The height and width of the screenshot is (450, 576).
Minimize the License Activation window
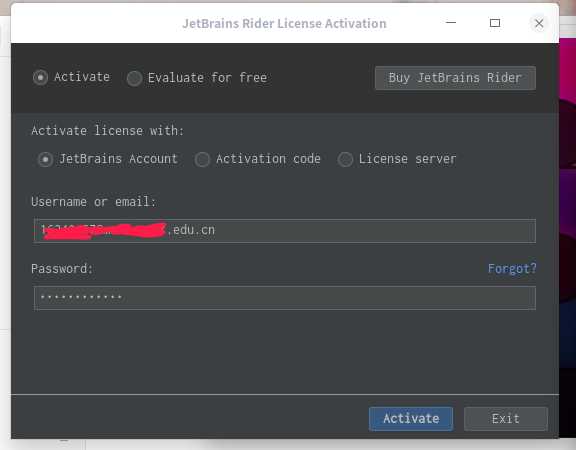coord(451,23)
